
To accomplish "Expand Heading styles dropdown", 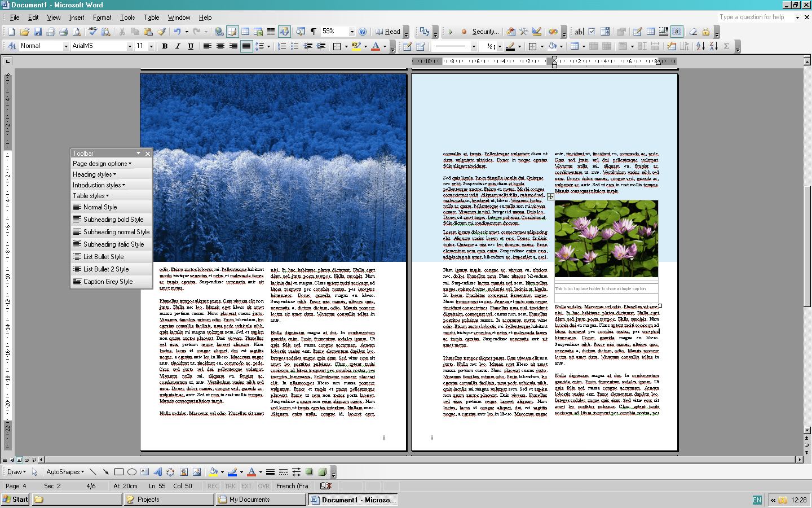I will 94,174.
